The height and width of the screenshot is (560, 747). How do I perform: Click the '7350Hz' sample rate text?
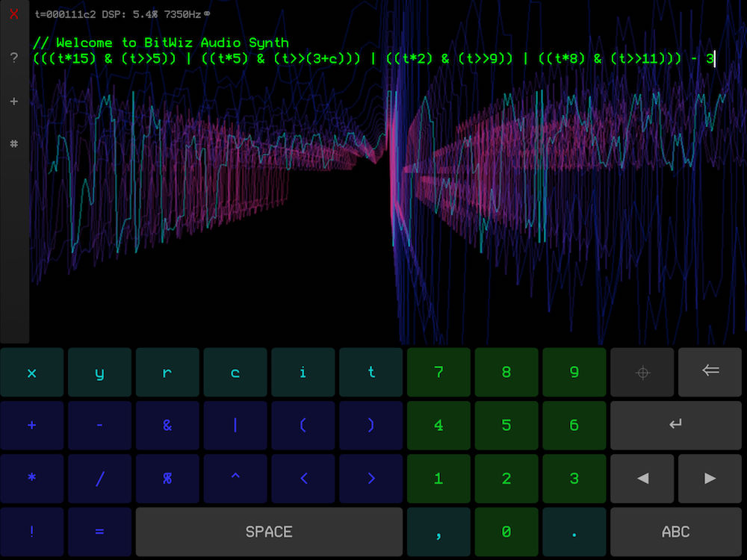pyautogui.click(x=182, y=14)
